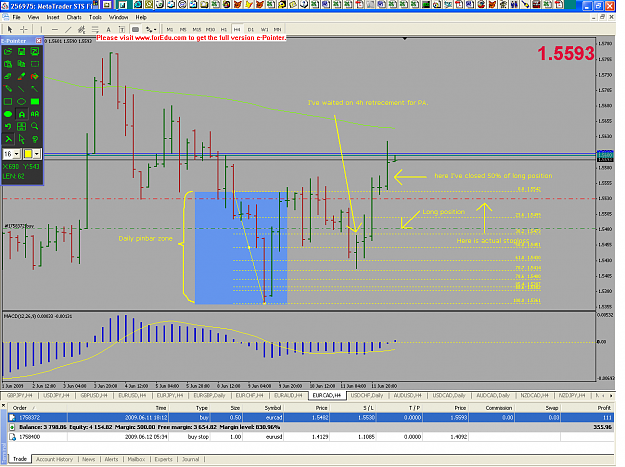Switch to the H4 timeframe
625x467 pixels.
(x=237, y=29)
